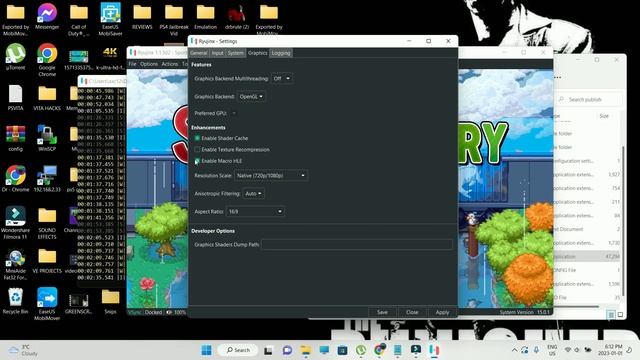The height and width of the screenshot is (360, 640).
Task: Launch the EaseUS MobiMover desktop shortcut
Action: [47, 303]
